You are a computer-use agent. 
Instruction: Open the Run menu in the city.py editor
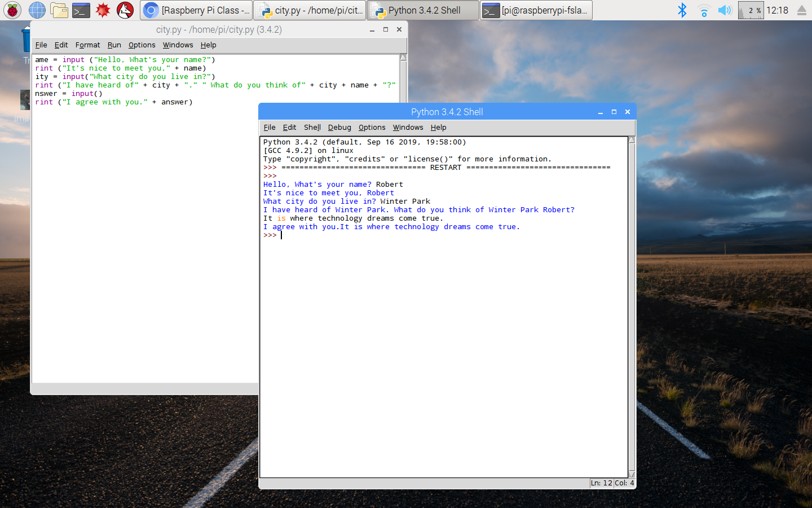[x=114, y=45]
